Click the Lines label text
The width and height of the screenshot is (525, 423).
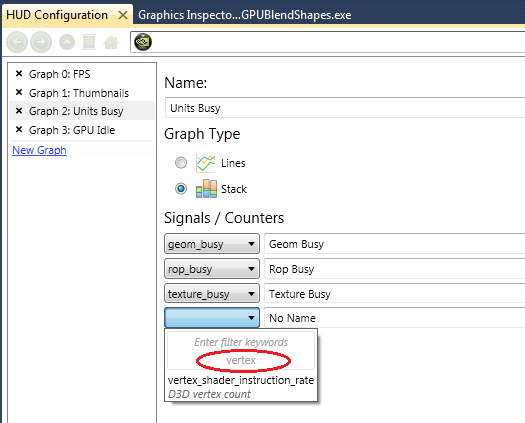click(233, 163)
